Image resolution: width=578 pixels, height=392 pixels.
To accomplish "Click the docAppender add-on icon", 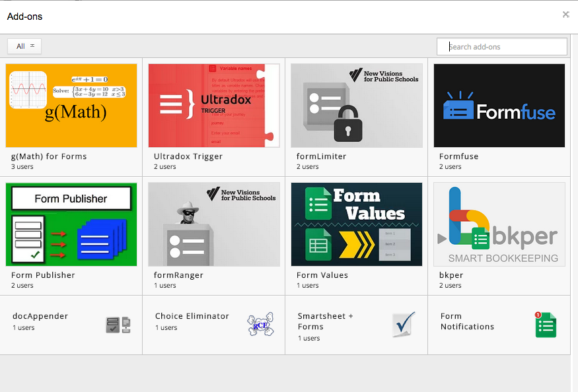I will coord(118,325).
